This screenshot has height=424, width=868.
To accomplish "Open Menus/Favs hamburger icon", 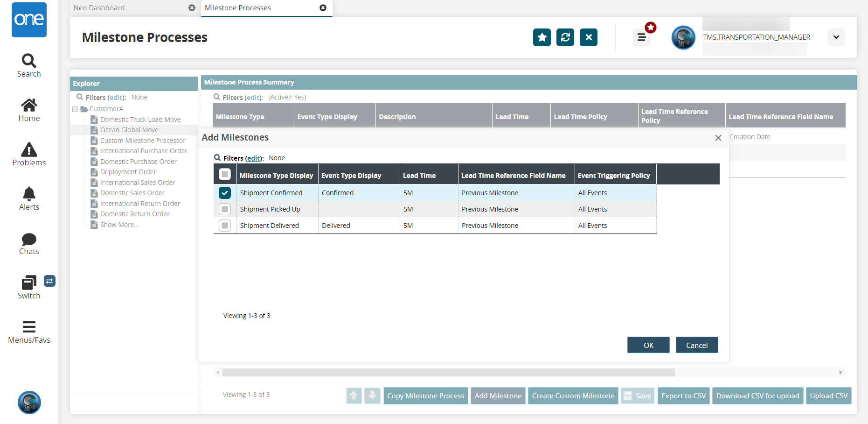I will 29,327.
